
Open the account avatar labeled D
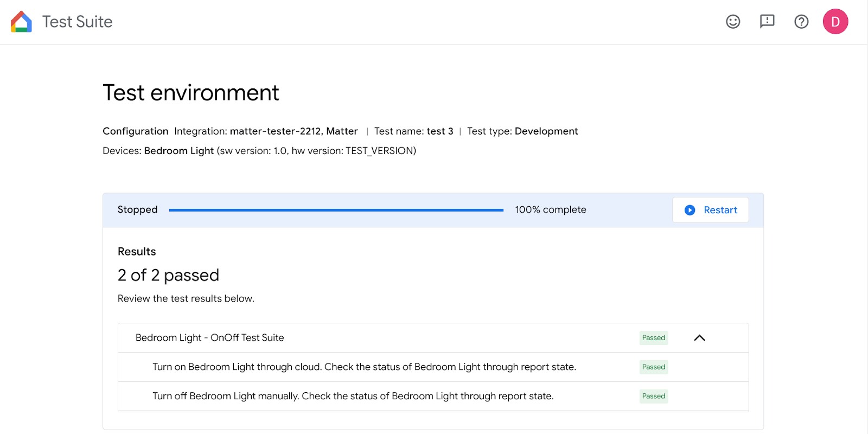click(835, 22)
